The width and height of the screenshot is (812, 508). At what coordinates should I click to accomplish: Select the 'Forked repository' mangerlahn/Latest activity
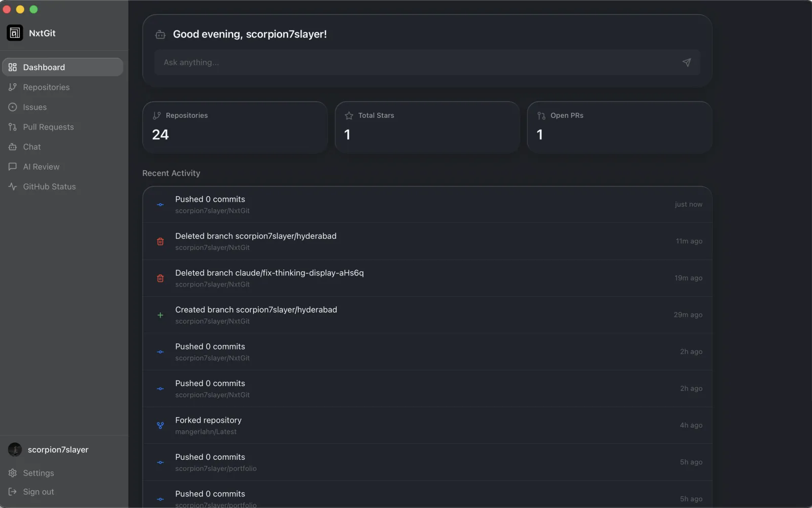tap(427, 426)
